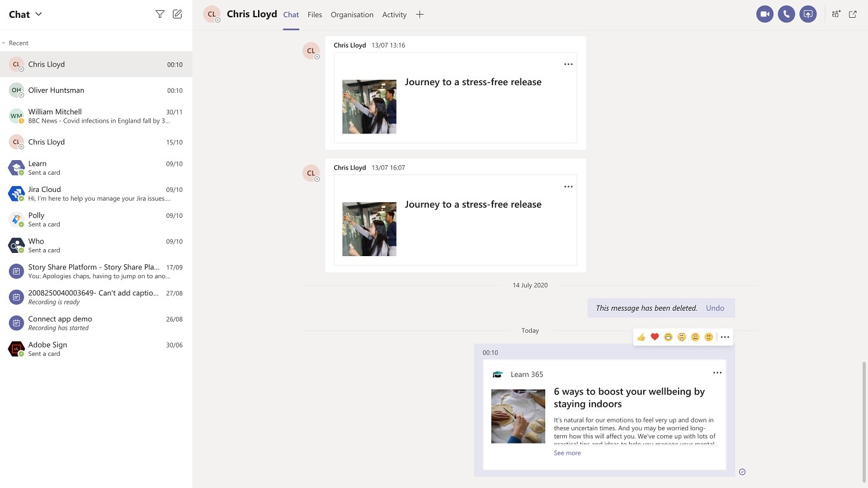
Task: Collapse the Recent chats section
Action: (4, 43)
